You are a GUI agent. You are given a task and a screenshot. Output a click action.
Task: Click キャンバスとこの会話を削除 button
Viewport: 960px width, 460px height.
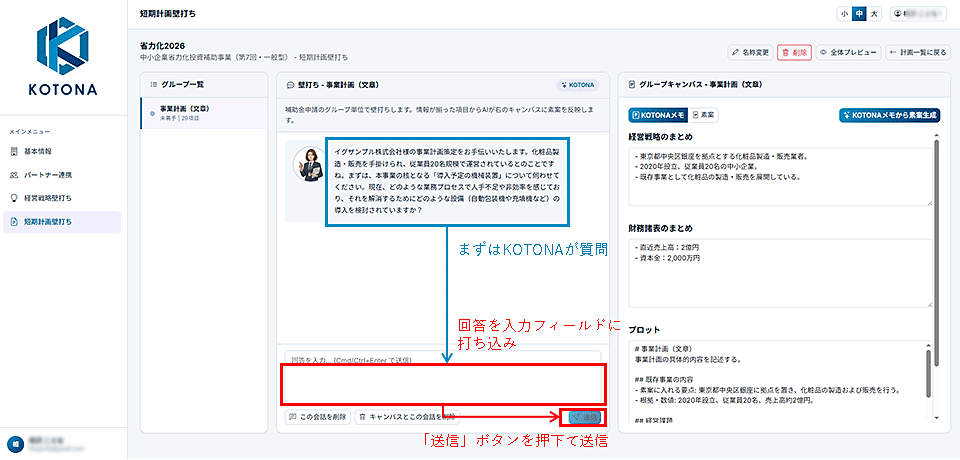pyautogui.click(x=407, y=417)
